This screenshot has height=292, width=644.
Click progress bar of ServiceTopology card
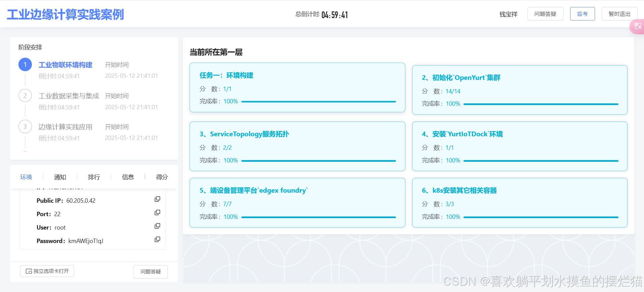click(x=318, y=161)
